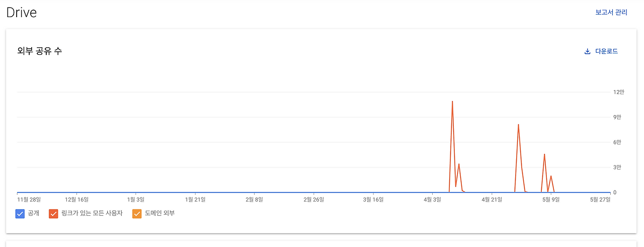The height and width of the screenshot is (247, 644).
Task: Click the download arrow icon
Action: [587, 51]
